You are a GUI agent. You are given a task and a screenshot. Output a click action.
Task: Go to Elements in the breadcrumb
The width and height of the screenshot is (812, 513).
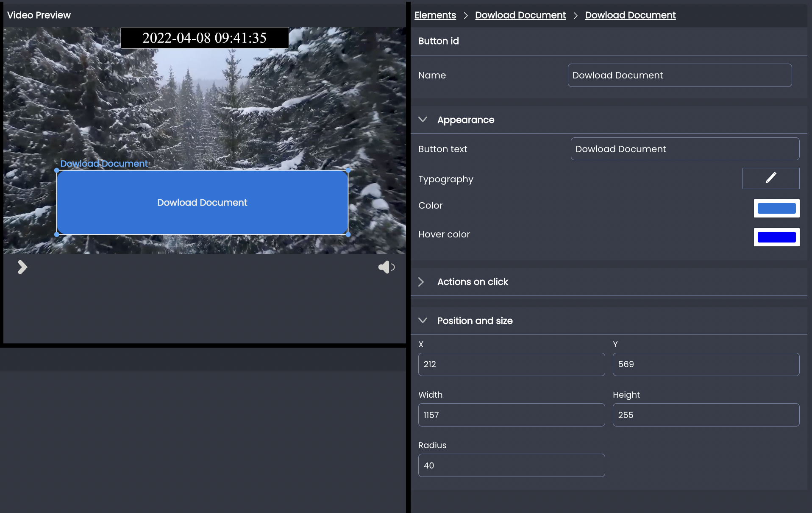pyautogui.click(x=435, y=15)
